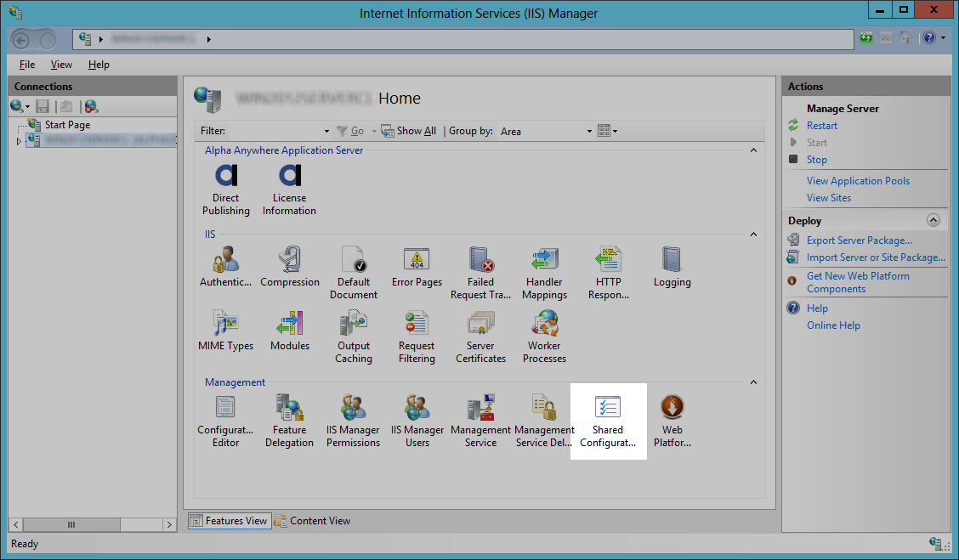Click the refresh page icon in top bar
This screenshot has width=959, height=560.
pos(866,38)
